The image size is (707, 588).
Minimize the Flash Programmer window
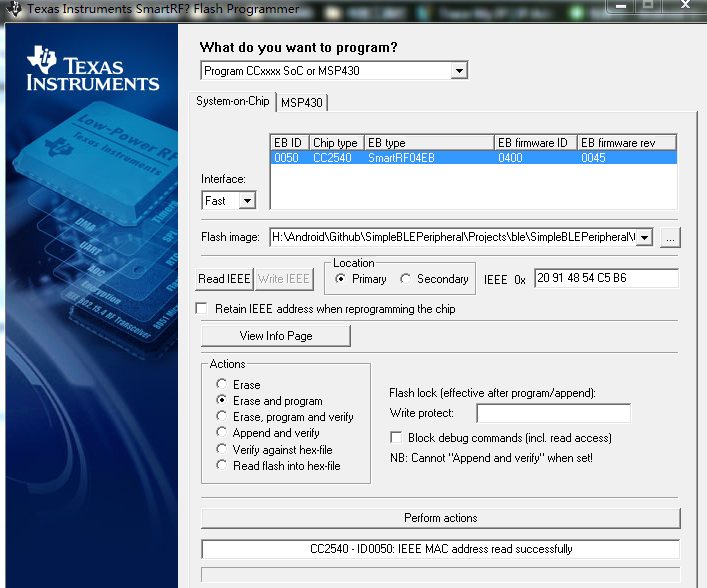click(621, 6)
